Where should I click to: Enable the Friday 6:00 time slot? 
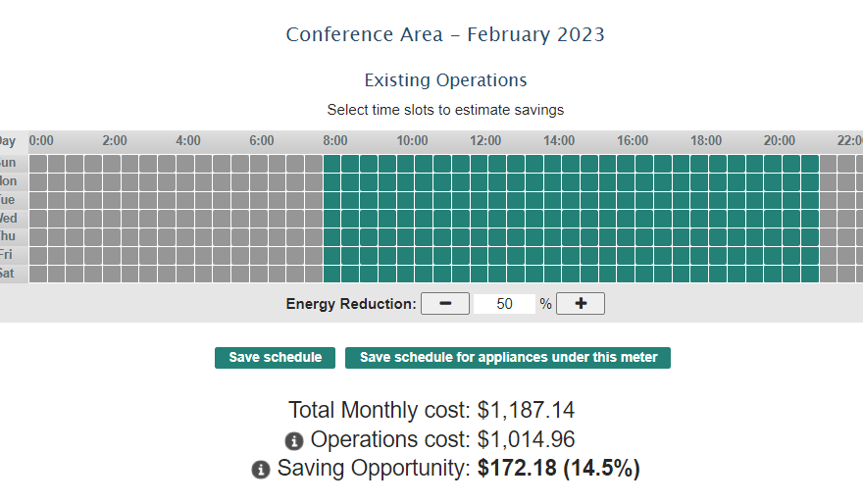pos(258,255)
